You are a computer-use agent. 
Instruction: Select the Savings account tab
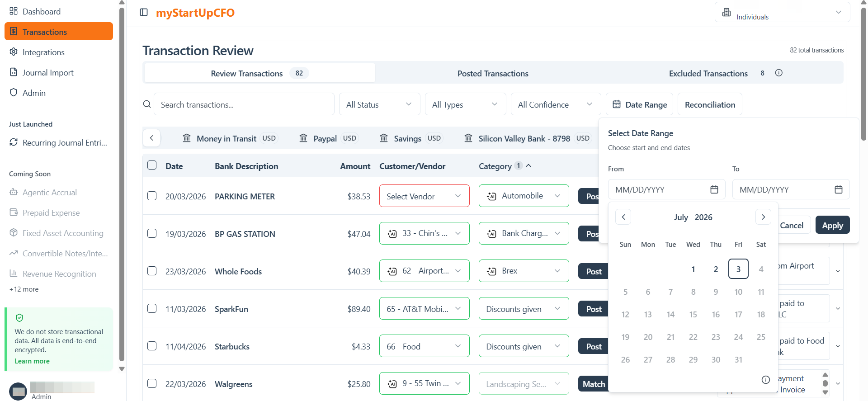411,138
